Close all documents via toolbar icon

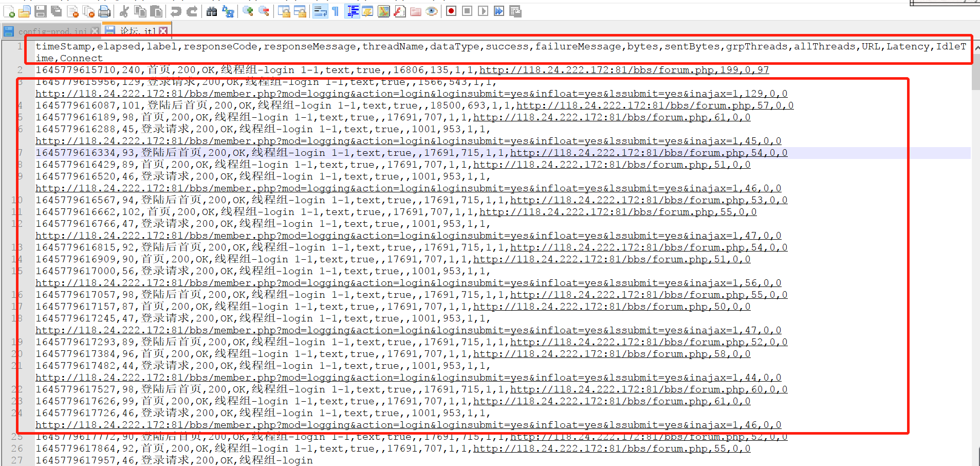click(88, 11)
